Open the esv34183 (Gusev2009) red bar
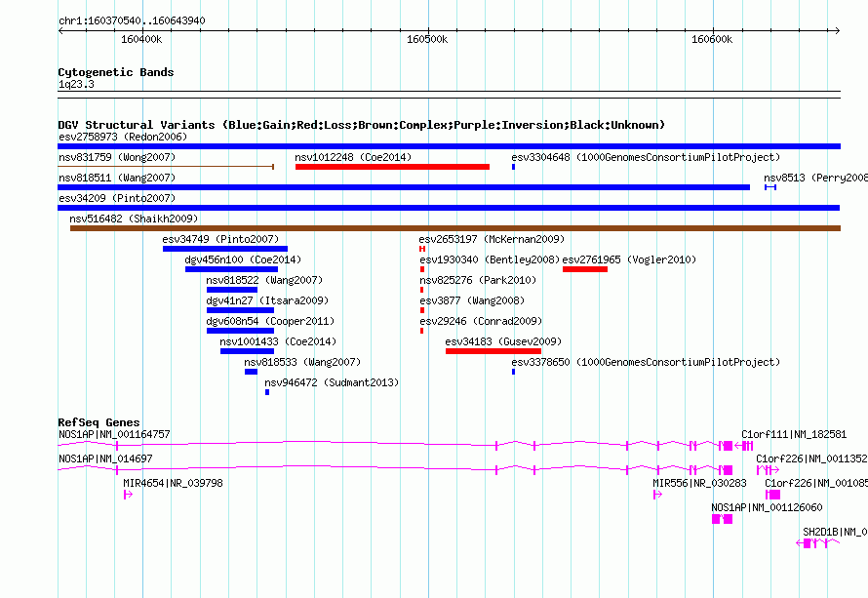This screenshot has height=598, width=868. pyautogui.click(x=493, y=351)
